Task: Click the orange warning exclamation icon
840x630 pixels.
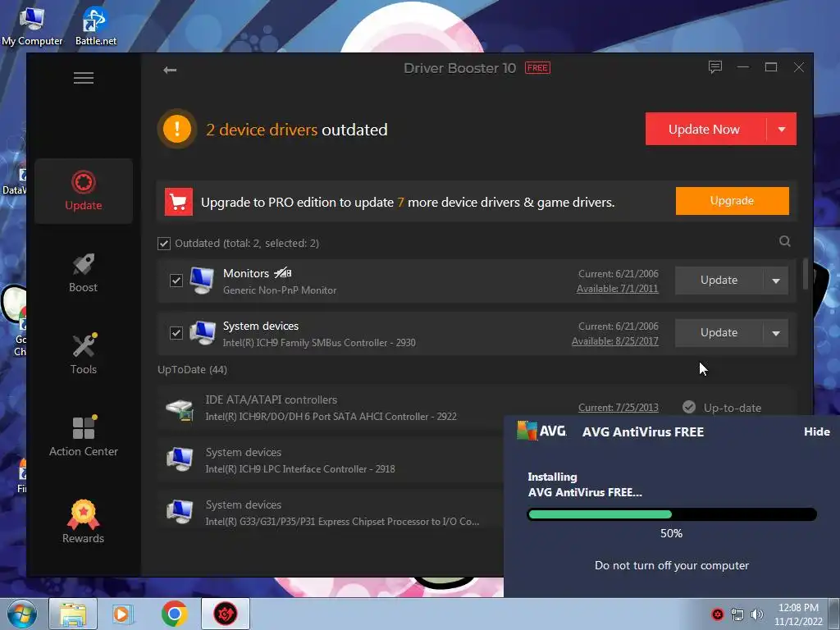Action: click(177, 129)
